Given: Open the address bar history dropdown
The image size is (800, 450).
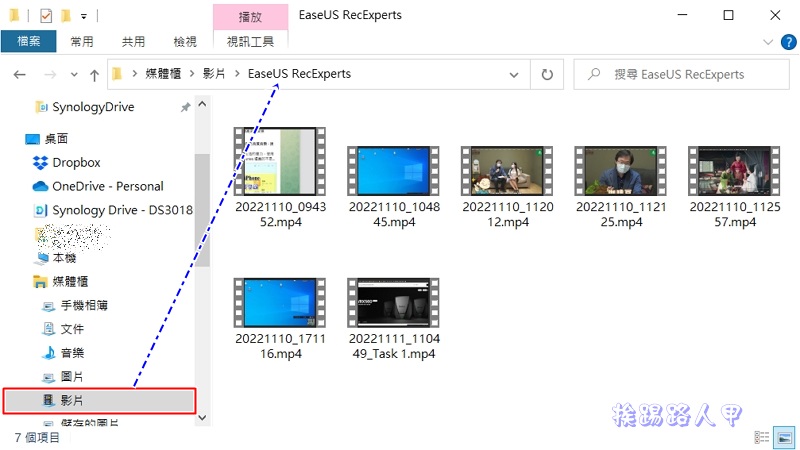Looking at the screenshot, I should coord(514,75).
